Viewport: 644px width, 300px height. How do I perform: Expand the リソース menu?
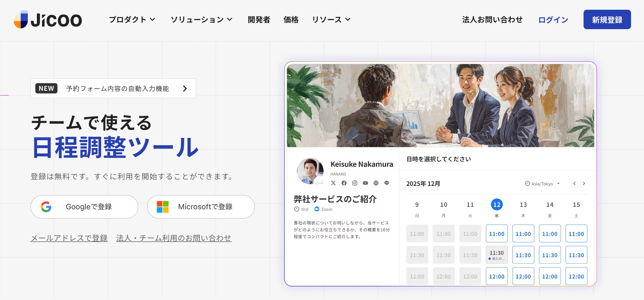331,19
